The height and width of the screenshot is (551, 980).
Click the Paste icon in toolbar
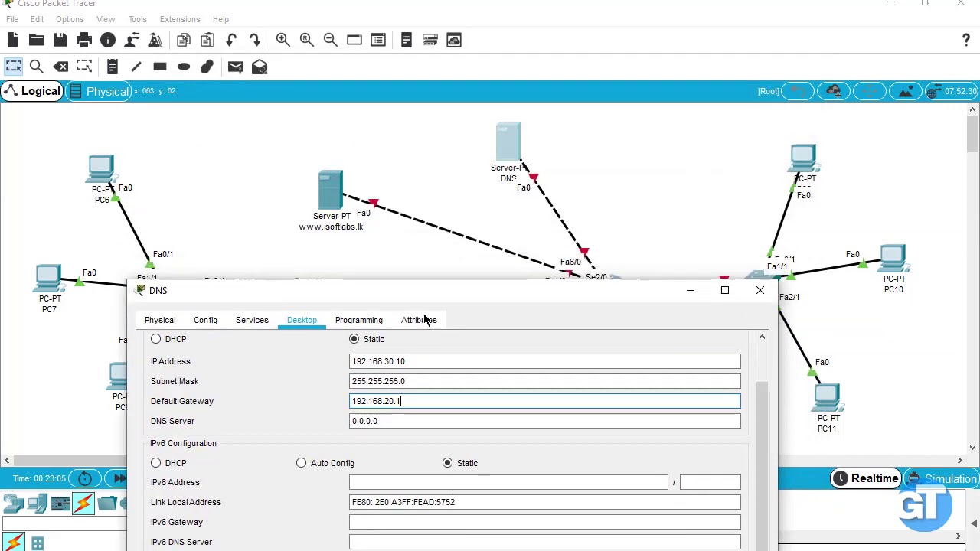(x=207, y=40)
